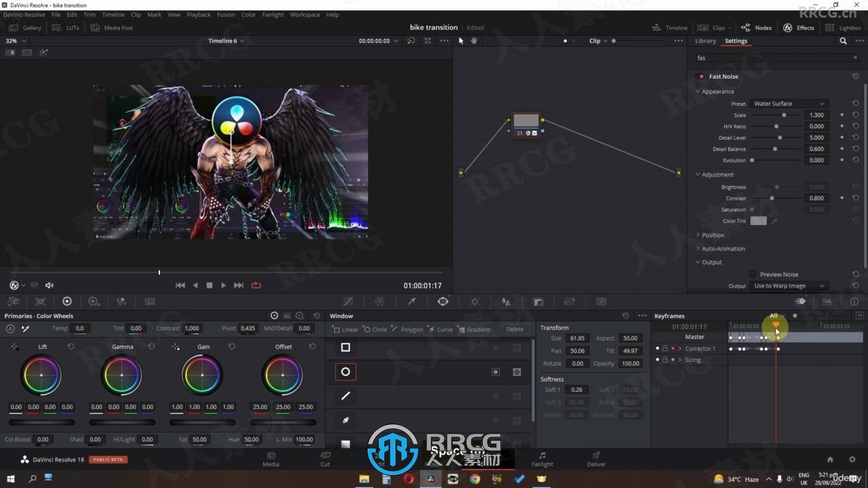Skip to the next clip
868x488 pixels.
[239, 285]
